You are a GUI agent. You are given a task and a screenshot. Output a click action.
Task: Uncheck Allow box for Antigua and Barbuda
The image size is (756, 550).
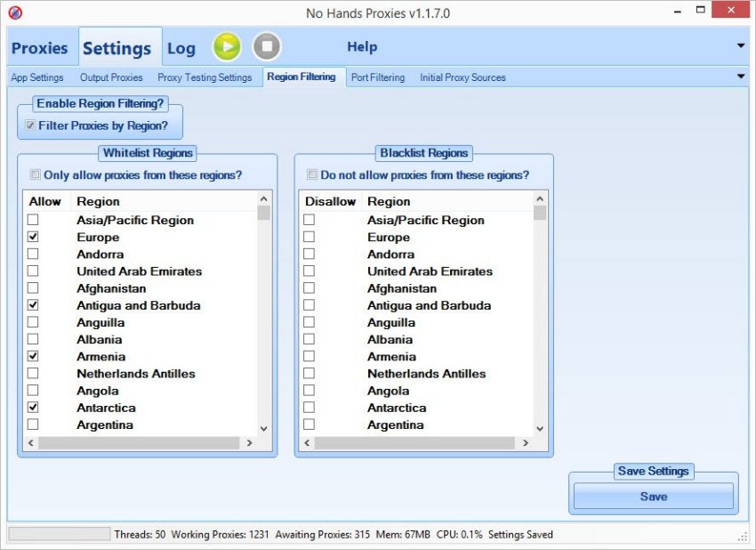33,305
